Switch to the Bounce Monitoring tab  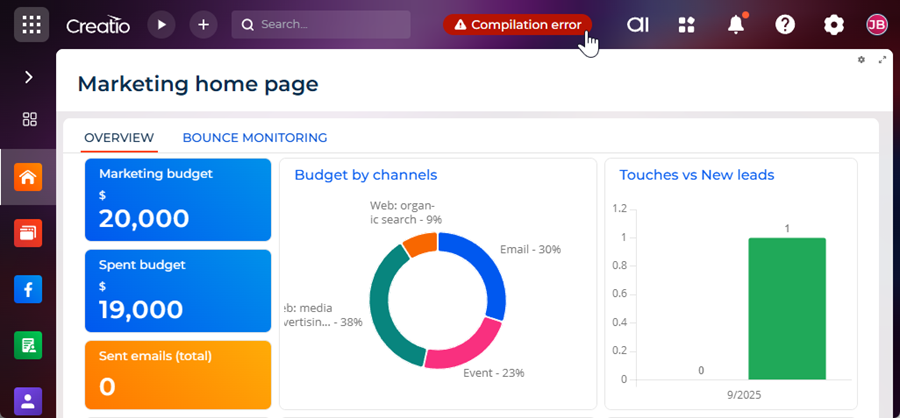pos(254,138)
